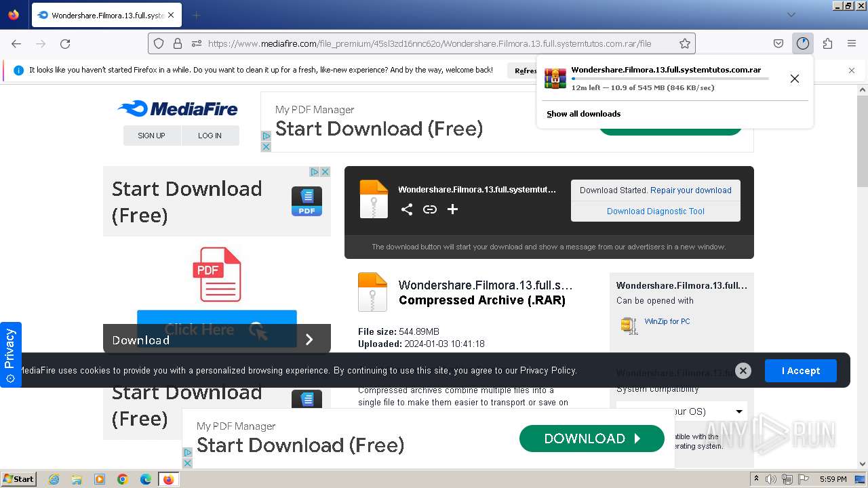The height and width of the screenshot is (488, 868).
Task: Show hidden tray icons arrow
Action: click(757, 479)
